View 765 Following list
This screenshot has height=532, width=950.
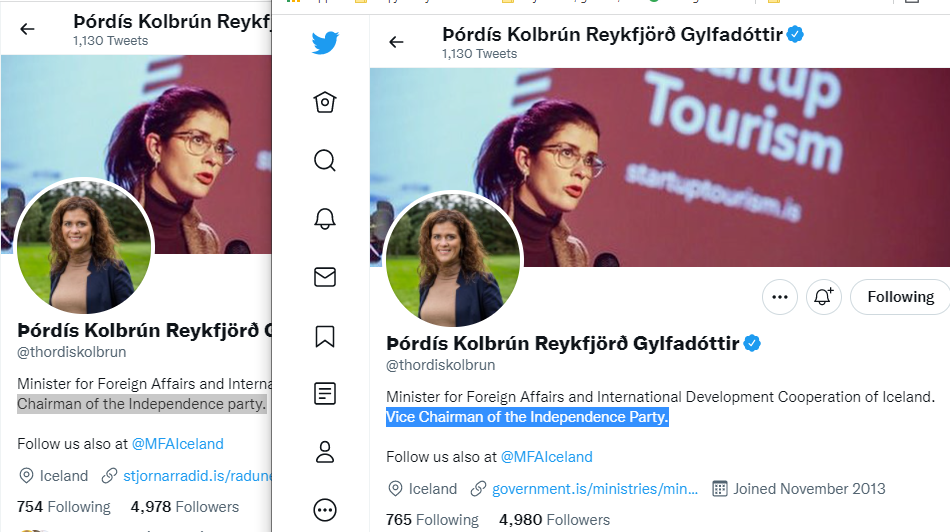point(432,520)
